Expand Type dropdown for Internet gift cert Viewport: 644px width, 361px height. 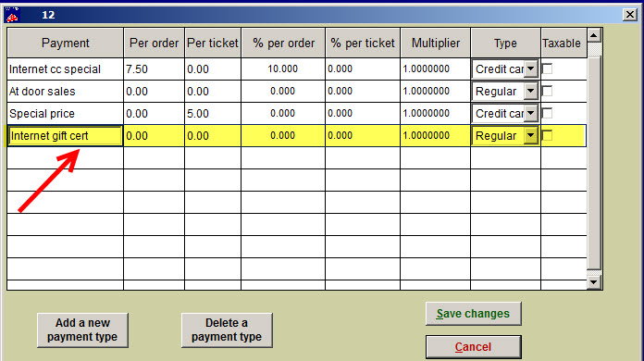530,135
